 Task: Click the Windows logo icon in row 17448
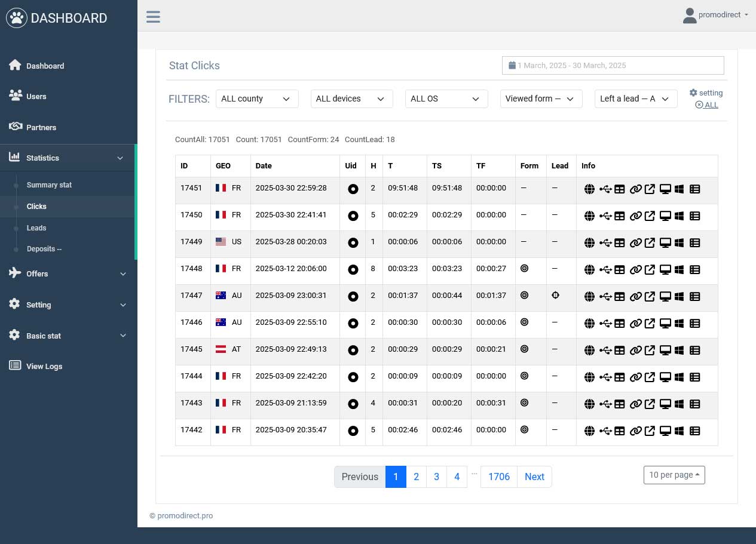coord(679,270)
